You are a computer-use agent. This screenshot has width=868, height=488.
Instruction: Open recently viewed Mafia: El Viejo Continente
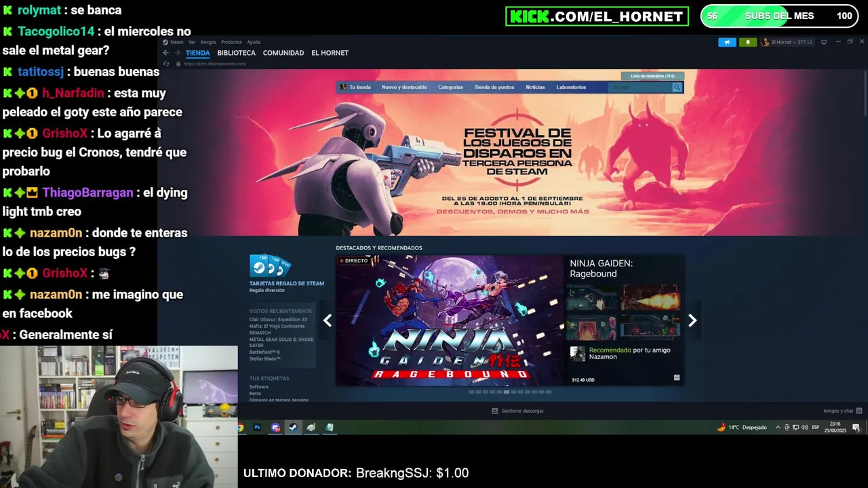[x=277, y=326]
